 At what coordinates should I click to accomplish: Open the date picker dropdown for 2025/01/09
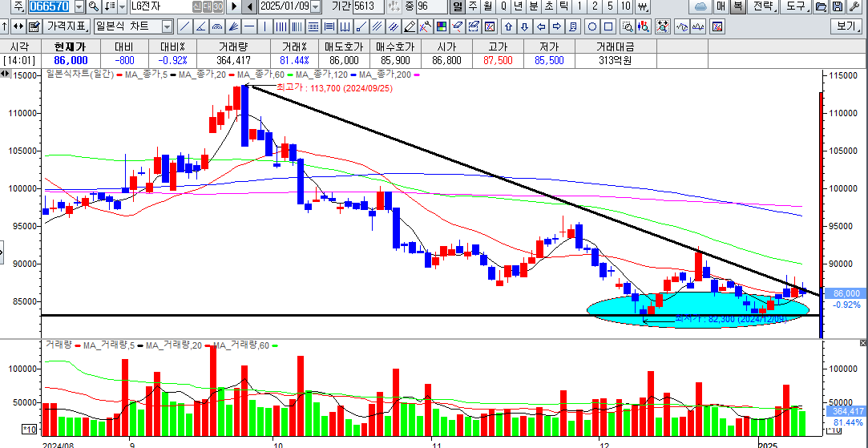pos(315,6)
